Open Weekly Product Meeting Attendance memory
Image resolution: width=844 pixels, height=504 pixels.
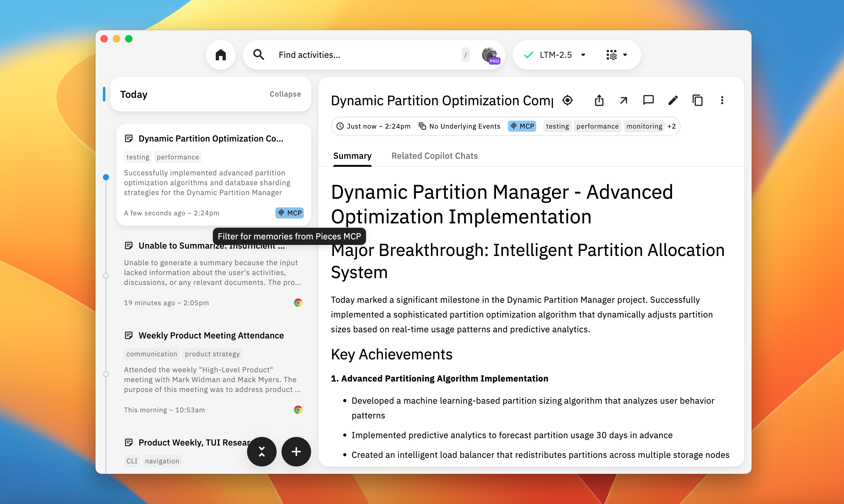click(x=211, y=336)
